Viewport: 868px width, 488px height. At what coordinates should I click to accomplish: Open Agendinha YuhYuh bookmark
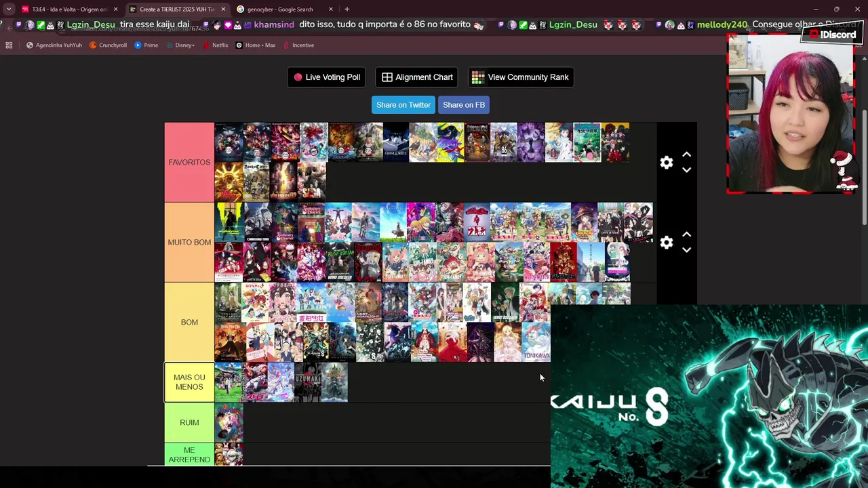click(54, 45)
